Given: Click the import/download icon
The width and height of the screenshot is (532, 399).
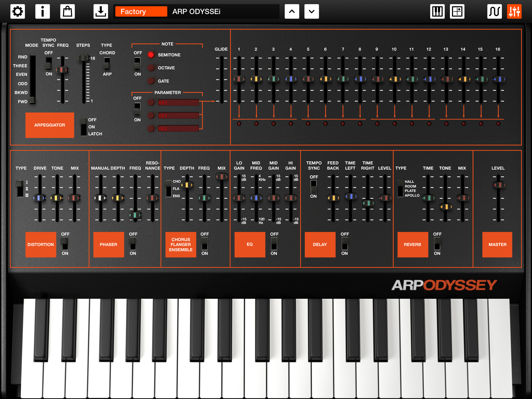Looking at the screenshot, I should click(x=100, y=11).
